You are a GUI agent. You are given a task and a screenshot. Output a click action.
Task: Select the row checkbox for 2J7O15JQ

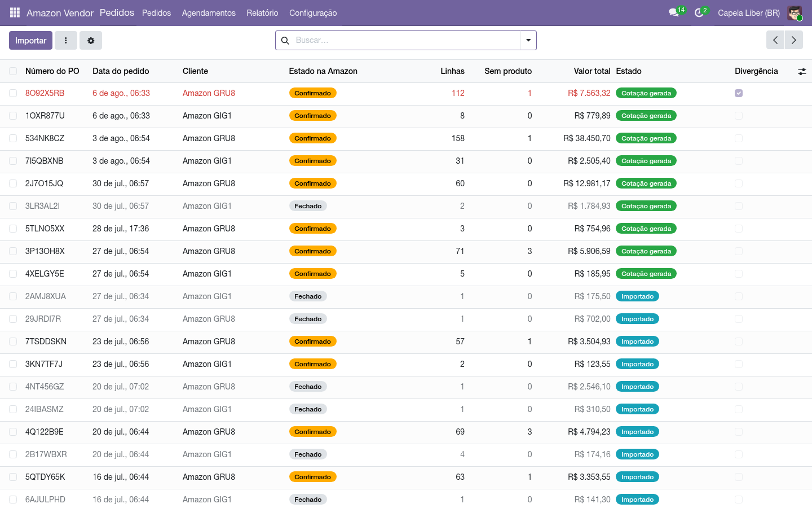[x=13, y=183]
